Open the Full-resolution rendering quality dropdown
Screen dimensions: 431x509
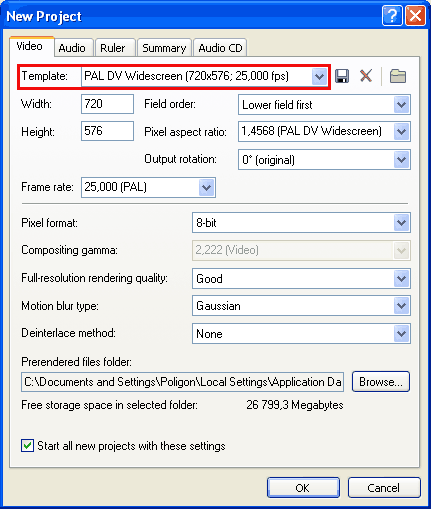(x=401, y=278)
